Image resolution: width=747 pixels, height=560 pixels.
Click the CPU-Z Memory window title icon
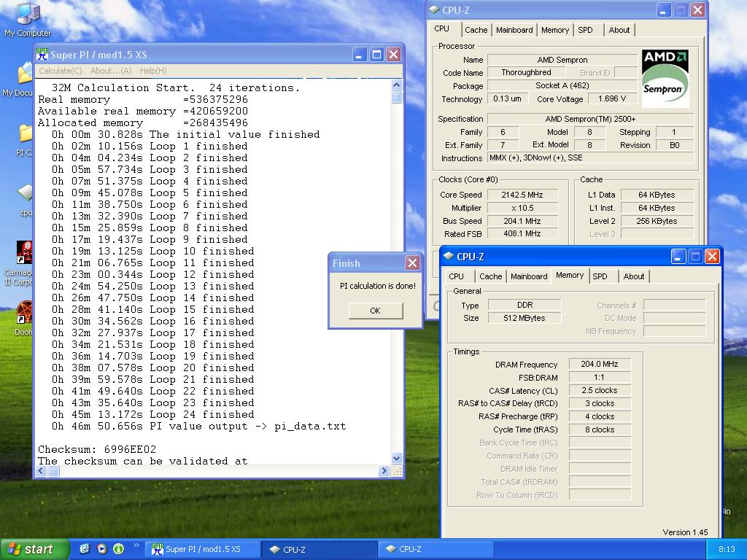(x=449, y=256)
